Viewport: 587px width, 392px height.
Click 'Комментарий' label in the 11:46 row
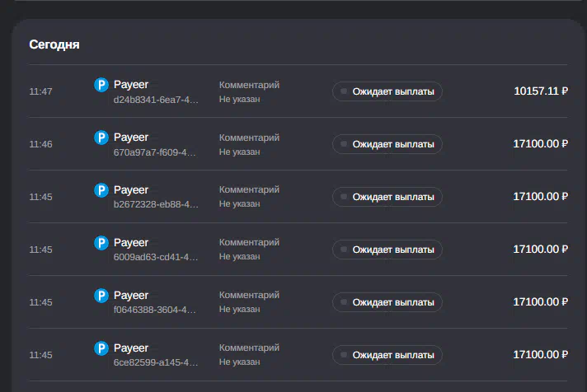(249, 138)
